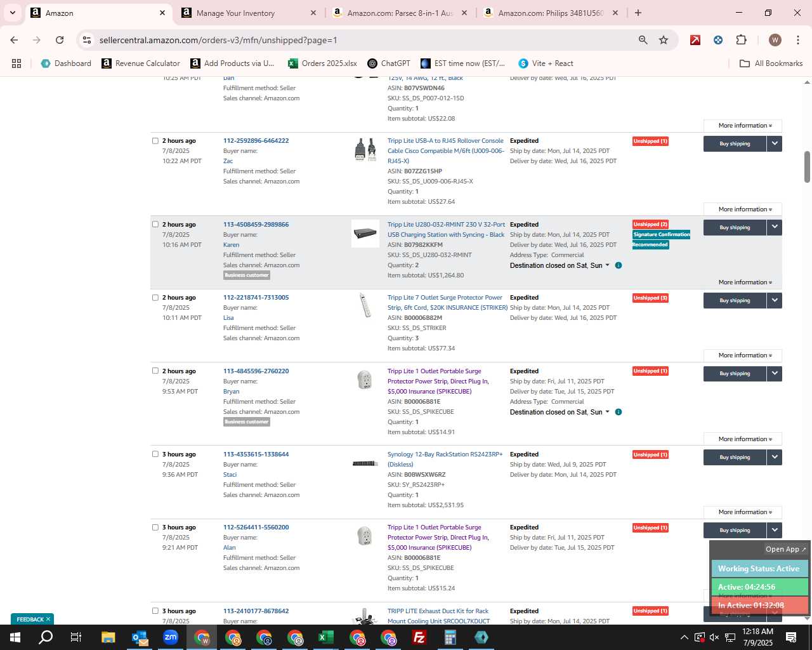Select checkbox for order 113-4353615-1338644
812x650 pixels.
[155, 454]
